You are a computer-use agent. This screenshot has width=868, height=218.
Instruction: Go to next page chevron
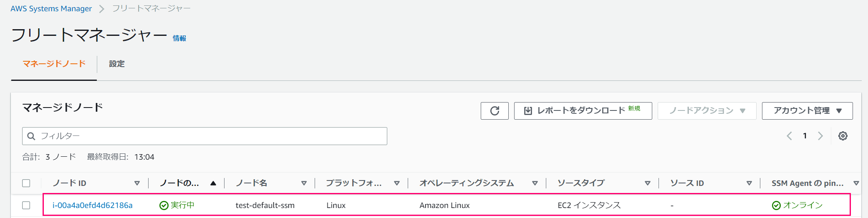pos(820,136)
